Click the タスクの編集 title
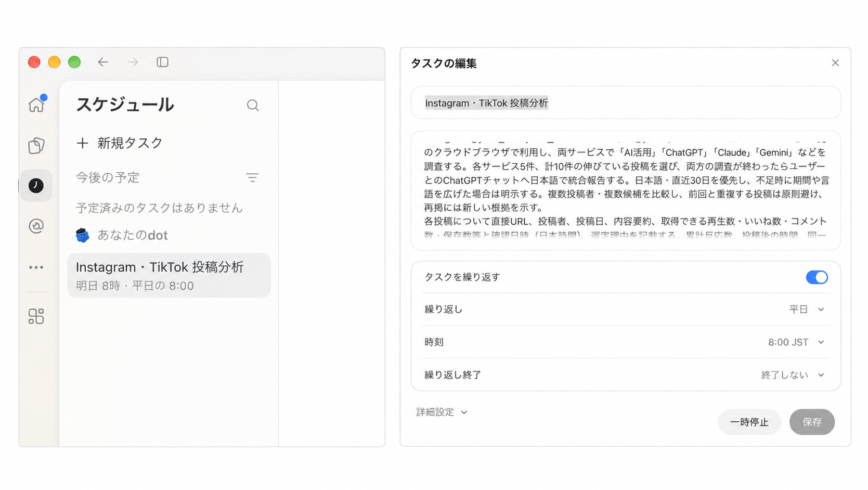 pos(444,63)
